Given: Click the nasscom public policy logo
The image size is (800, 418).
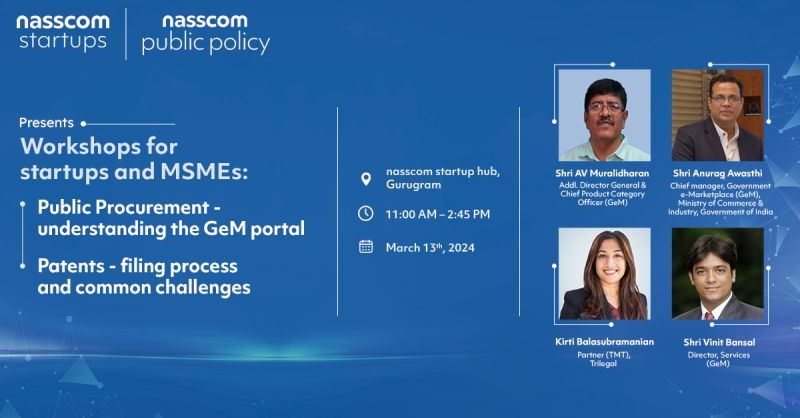Looking at the screenshot, I should (206, 34).
